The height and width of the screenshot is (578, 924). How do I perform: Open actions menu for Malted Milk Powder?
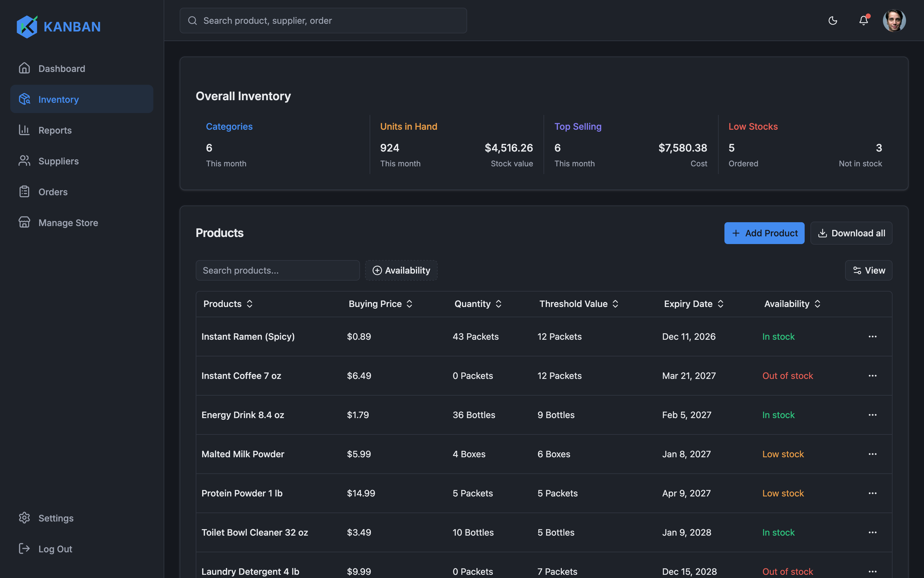click(x=872, y=454)
